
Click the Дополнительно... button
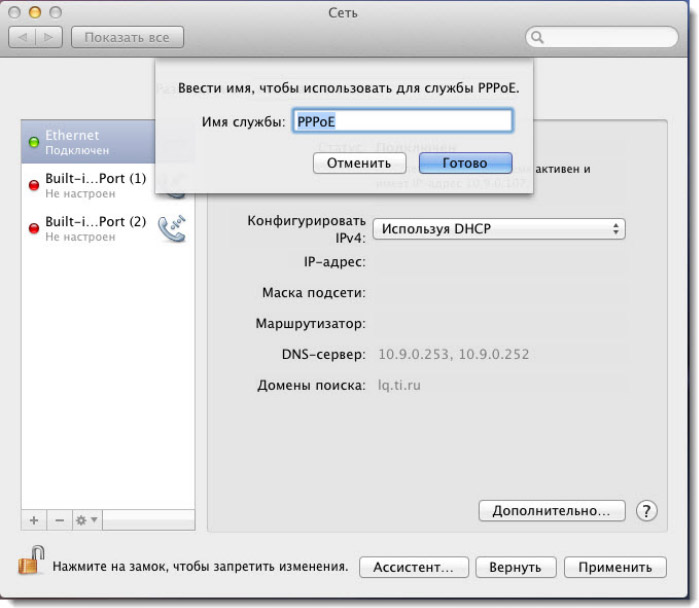[552, 511]
